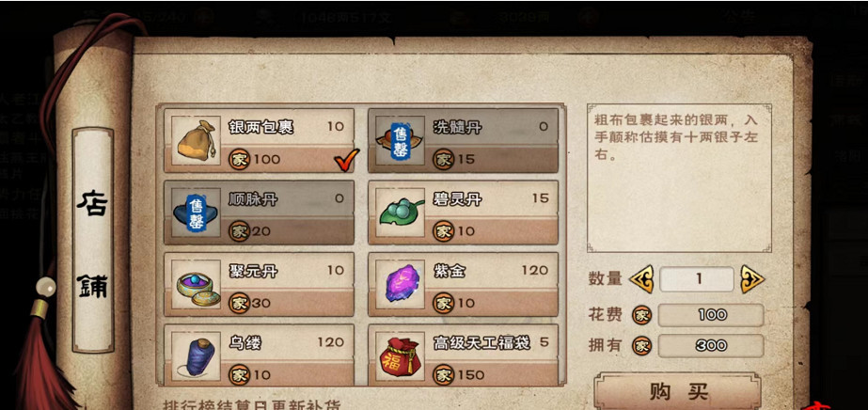Click the sold-out 顺脉丹 item icon
Image resolution: width=868 pixels, height=410 pixels.
(x=196, y=212)
